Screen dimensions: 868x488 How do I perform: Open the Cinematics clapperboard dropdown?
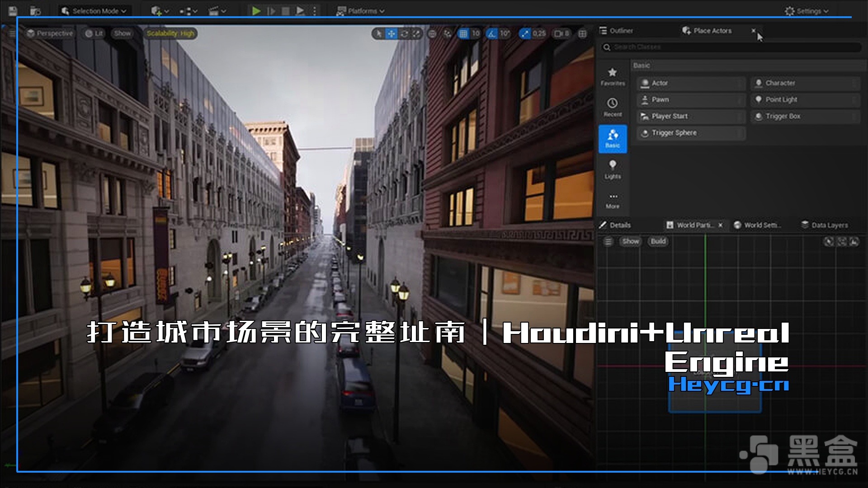pyautogui.click(x=217, y=11)
